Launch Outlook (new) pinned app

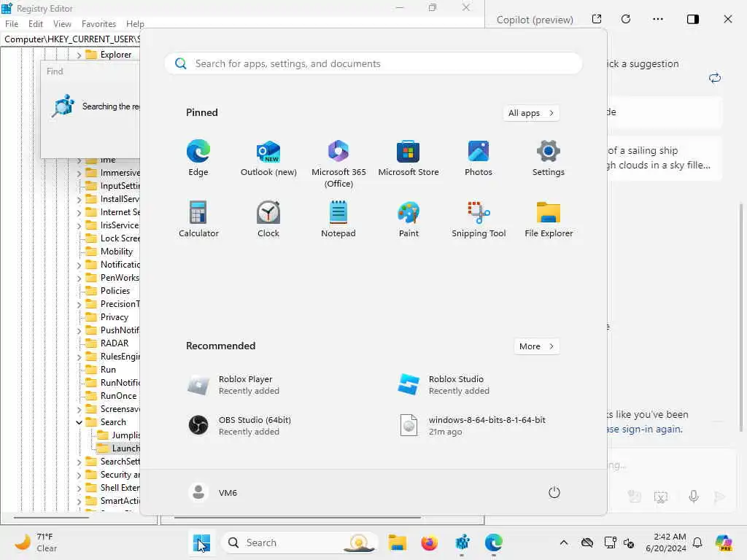[x=268, y=158]
